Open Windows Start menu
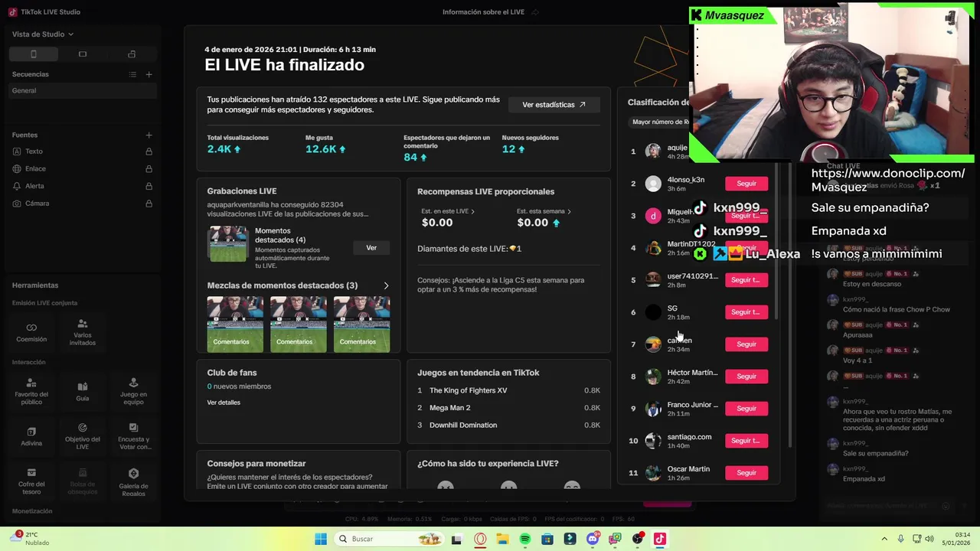980x551 pixels. [321, 539]
